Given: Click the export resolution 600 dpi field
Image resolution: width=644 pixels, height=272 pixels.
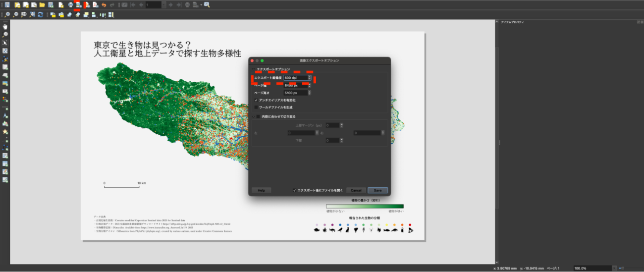Looking at the screenshot, I should [295, 78].
